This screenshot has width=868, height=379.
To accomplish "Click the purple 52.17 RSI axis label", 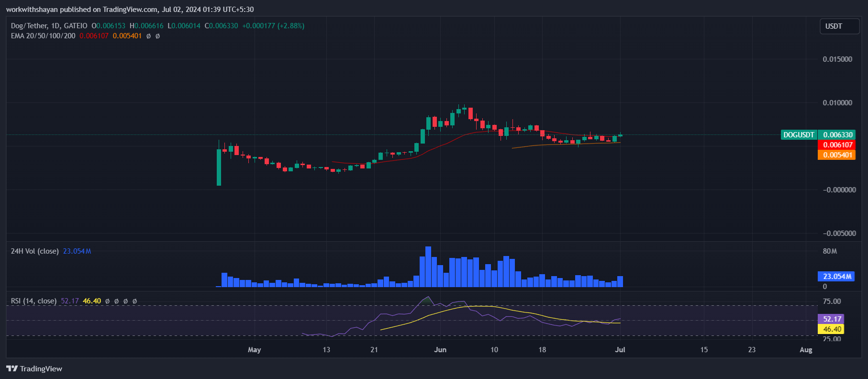I will point(832,319).
